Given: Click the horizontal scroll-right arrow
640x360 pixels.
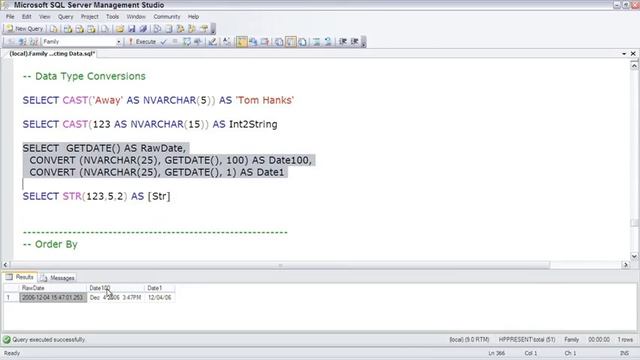Looking at the screenshot, I should point(626,265).
